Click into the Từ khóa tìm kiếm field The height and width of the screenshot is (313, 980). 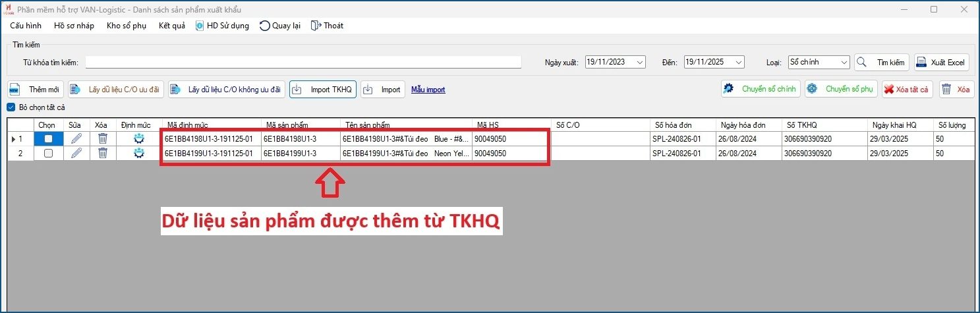[x=303, y=62]
